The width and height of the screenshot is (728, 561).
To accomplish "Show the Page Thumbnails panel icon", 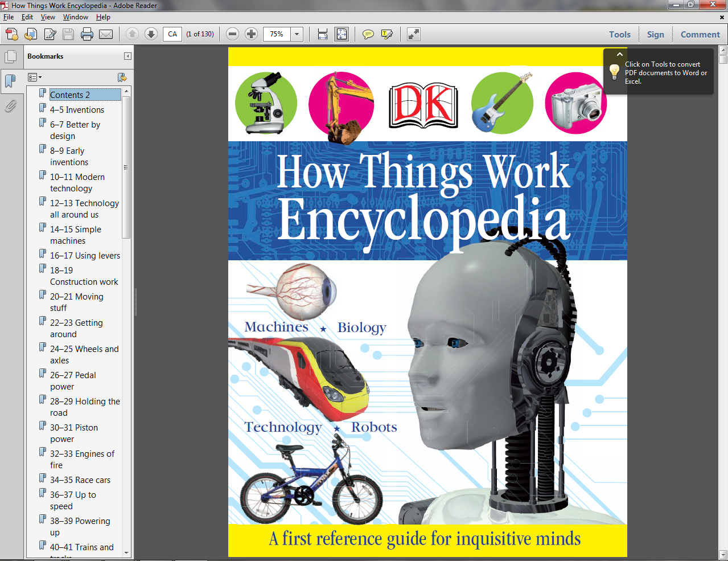I will tap(10, 57).
